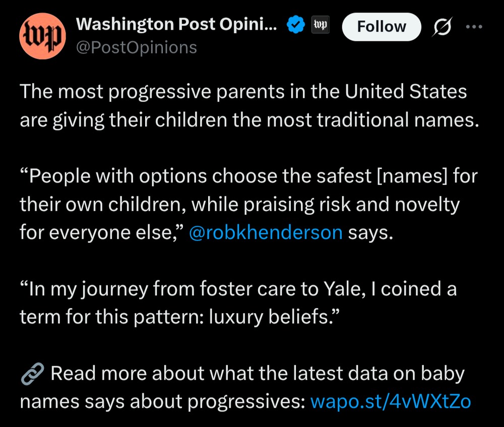This screenshot has height=427, width=504.
Task: Click the "Read more about what the latest" line
Action: [x=258, y=374]
